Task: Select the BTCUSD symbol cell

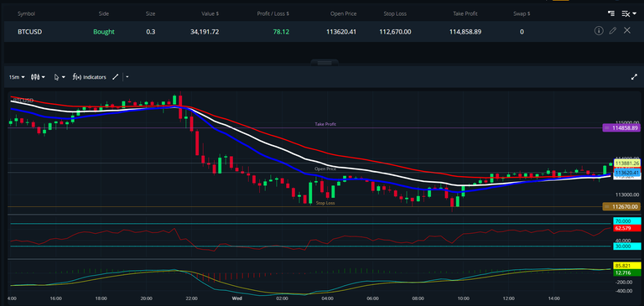Action: pyautogui.click(x=29, y=32)
